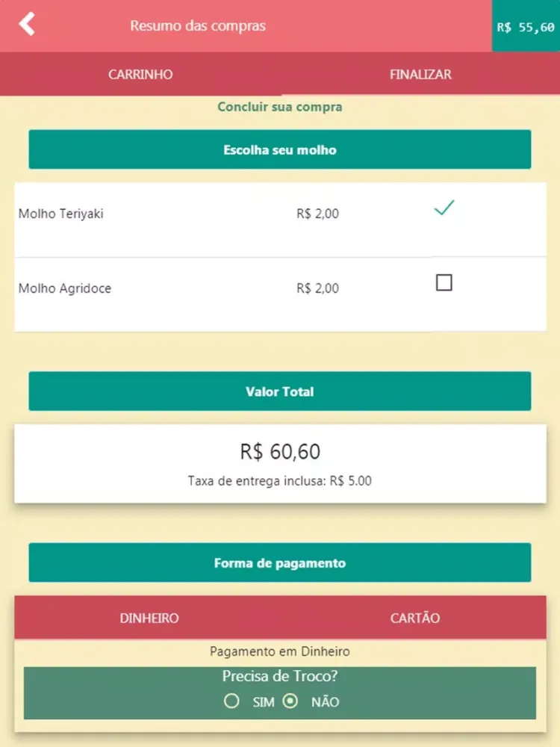
Task: Click the Resumo das compras title
Action: (x=198, y=26)
